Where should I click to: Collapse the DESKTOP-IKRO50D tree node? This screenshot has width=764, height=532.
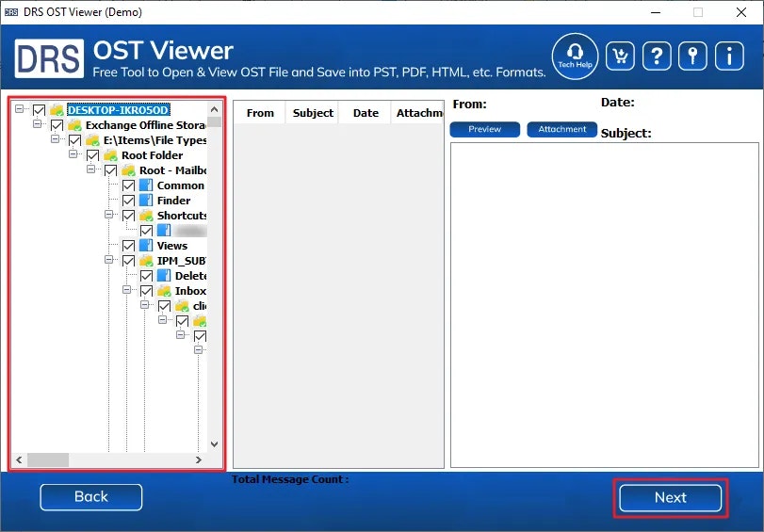[19, 108]
